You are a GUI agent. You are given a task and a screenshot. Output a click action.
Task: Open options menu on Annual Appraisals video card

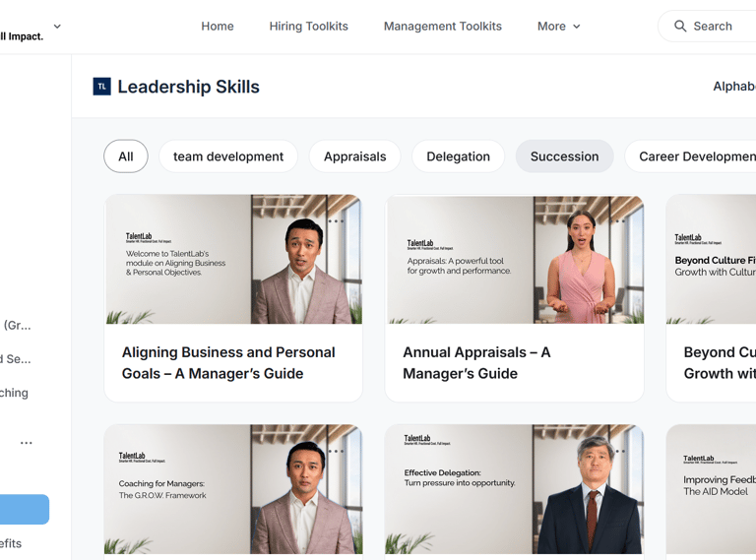pos(617,221)
